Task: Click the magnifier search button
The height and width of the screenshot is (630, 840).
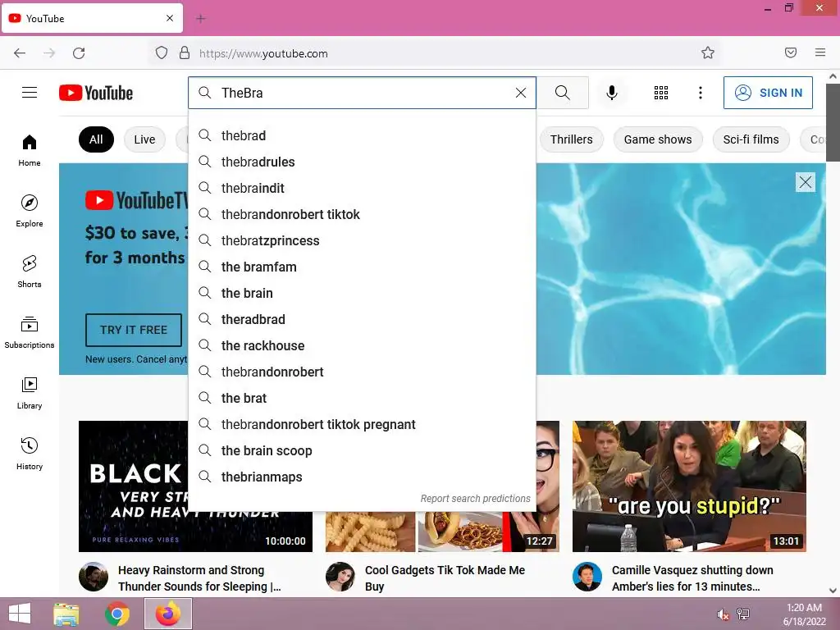Action: coord(563,93)
